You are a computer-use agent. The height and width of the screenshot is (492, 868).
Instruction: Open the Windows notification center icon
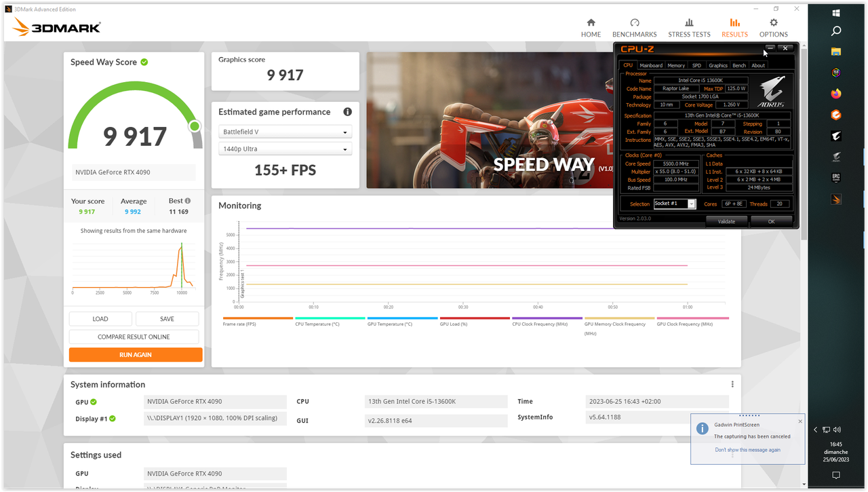tap(836, 475)
